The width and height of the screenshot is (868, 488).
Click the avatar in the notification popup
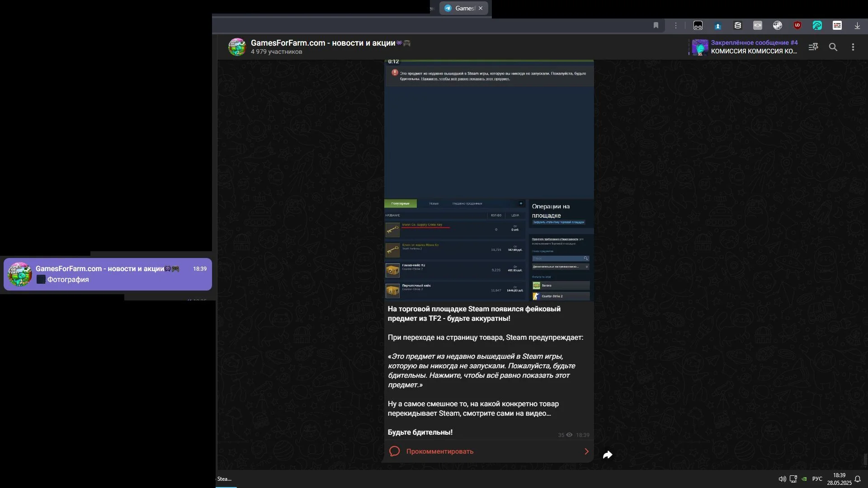(x=20, y=274)
